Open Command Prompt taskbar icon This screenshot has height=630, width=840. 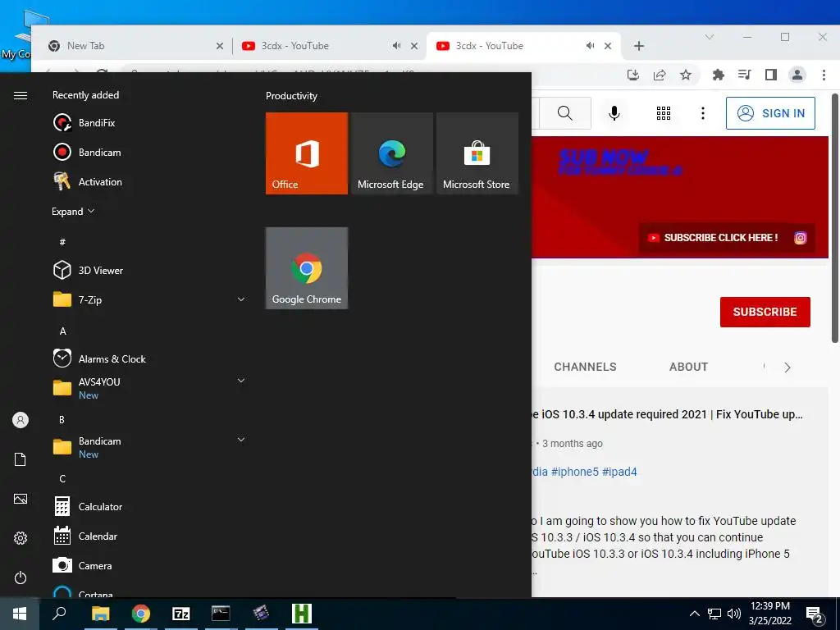[221, 614]
